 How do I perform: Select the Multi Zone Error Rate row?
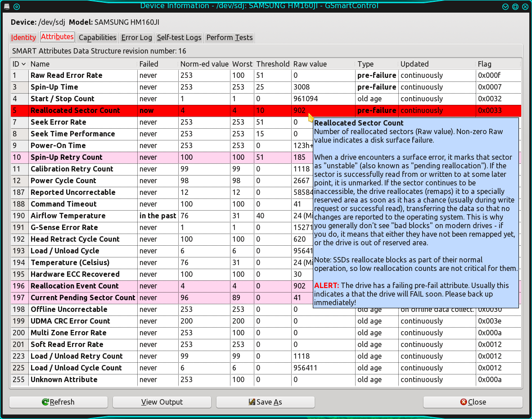pyautogui.click(x=266, y=333)
